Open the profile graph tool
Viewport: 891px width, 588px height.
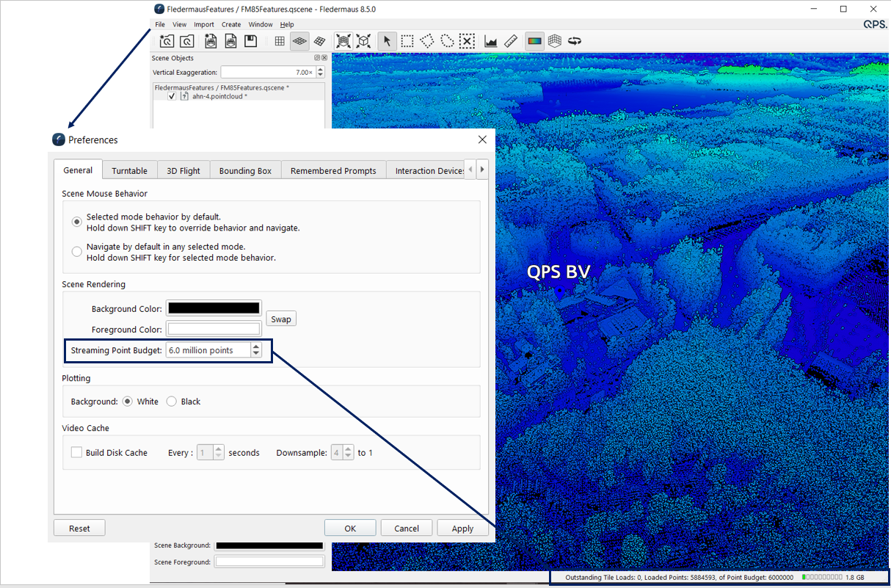pyautogui.click(x=491, y=41)
